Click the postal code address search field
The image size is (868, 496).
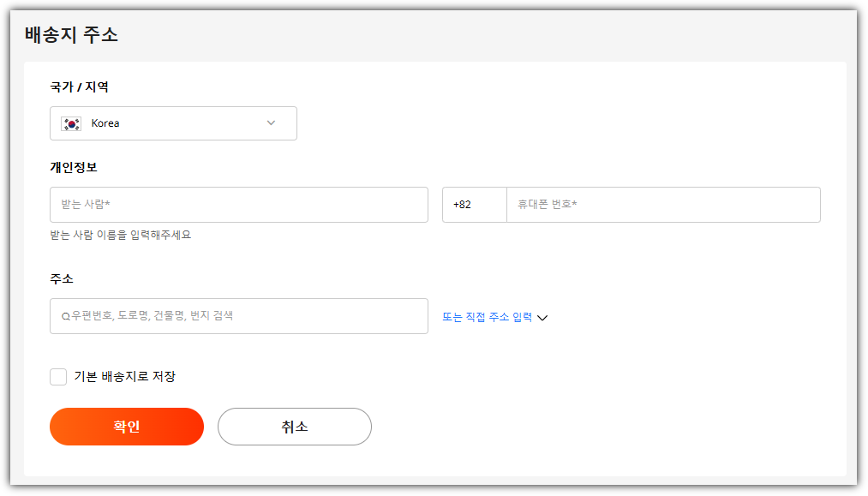coord(238,315)
